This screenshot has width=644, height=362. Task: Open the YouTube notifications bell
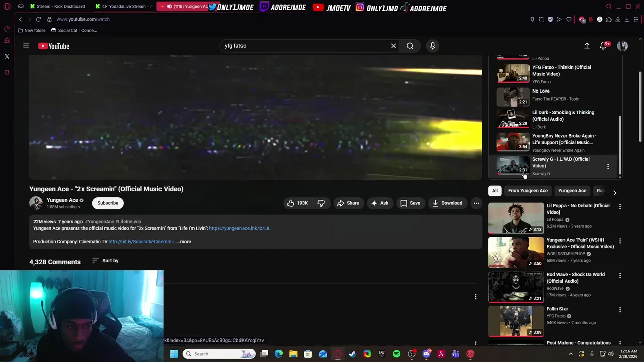603,46
